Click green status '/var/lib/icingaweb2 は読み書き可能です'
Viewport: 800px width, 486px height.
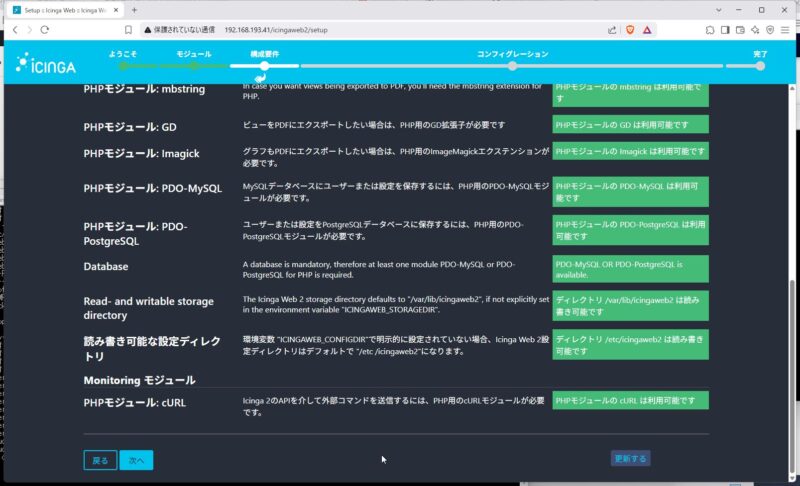tap(631, 306)
